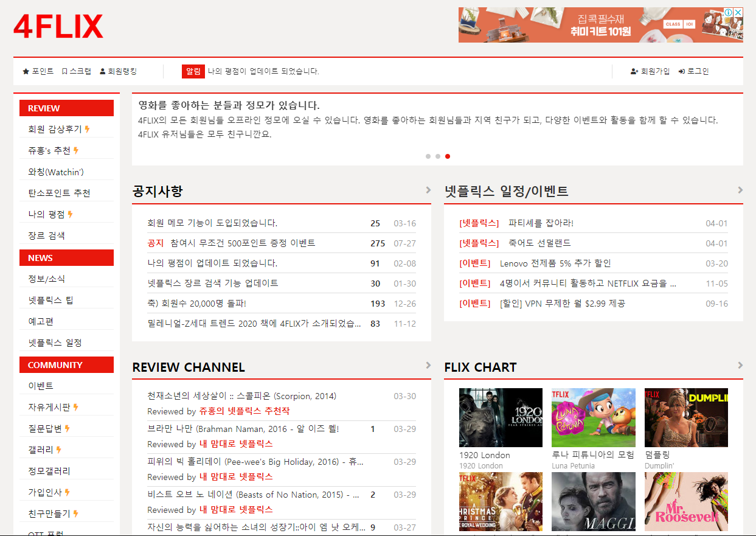This screenshot has height=536, width=756.
Task: Open 와칭(Watchin') sidebar item
Action: coord(56,172)
